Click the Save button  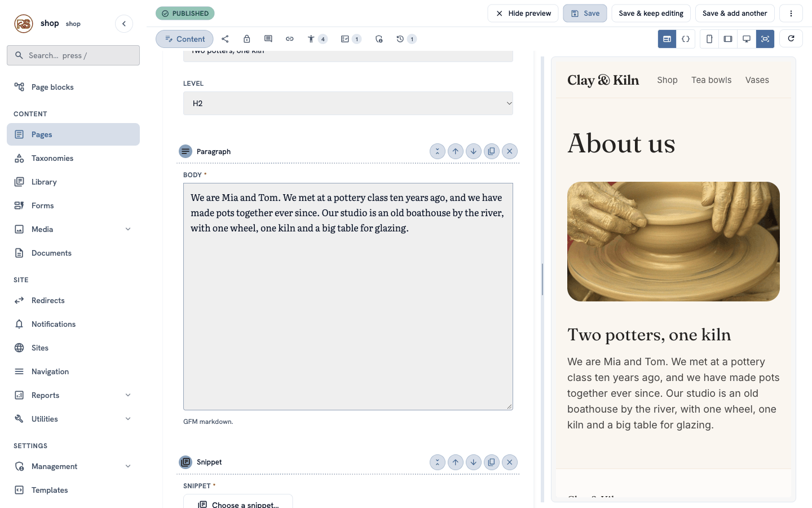coord(585,14)
